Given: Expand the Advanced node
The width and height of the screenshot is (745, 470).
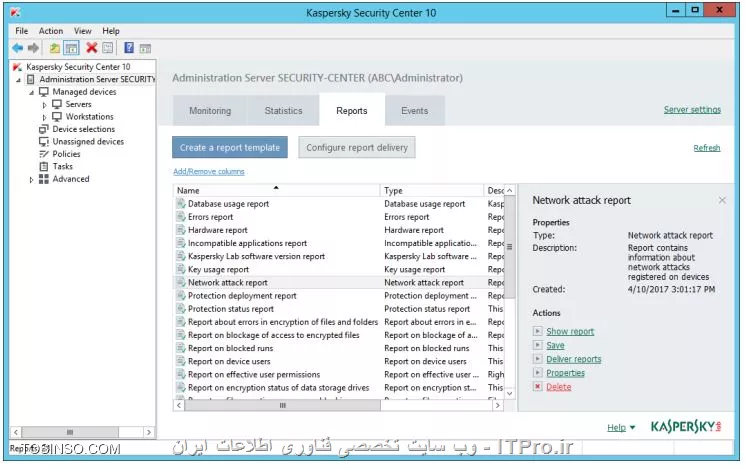Looking at the screenshot, I should (x=31, y=180).
